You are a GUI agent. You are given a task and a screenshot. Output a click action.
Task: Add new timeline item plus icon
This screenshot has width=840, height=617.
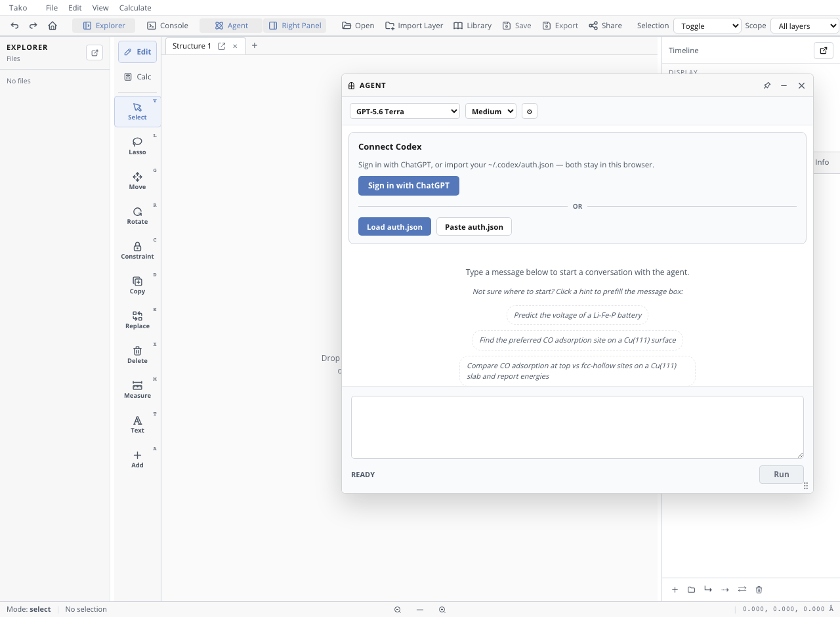click(x=675, y=589)
